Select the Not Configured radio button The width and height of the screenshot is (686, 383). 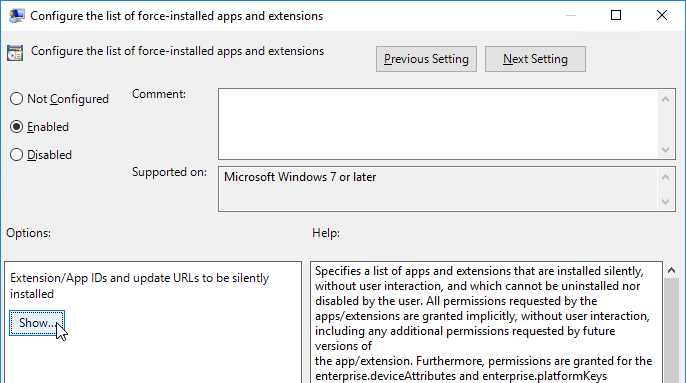pos(16,99)
